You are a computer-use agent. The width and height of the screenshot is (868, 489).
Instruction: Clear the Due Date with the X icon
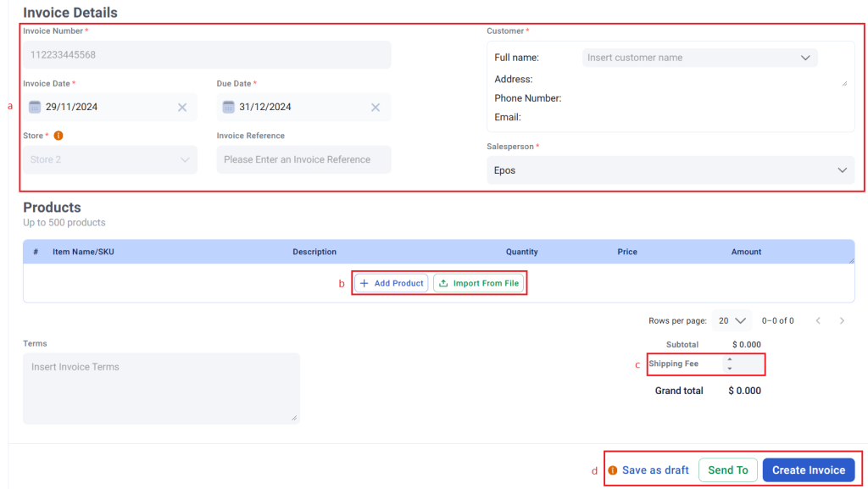click(x=376, y=108)
